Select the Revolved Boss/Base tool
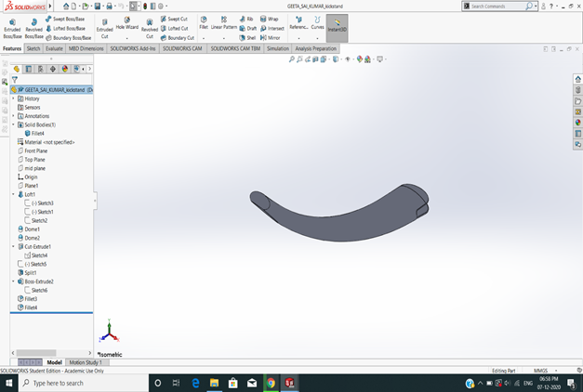The height and width of the screenshot is (392, 583). click(x=33, y=29)
